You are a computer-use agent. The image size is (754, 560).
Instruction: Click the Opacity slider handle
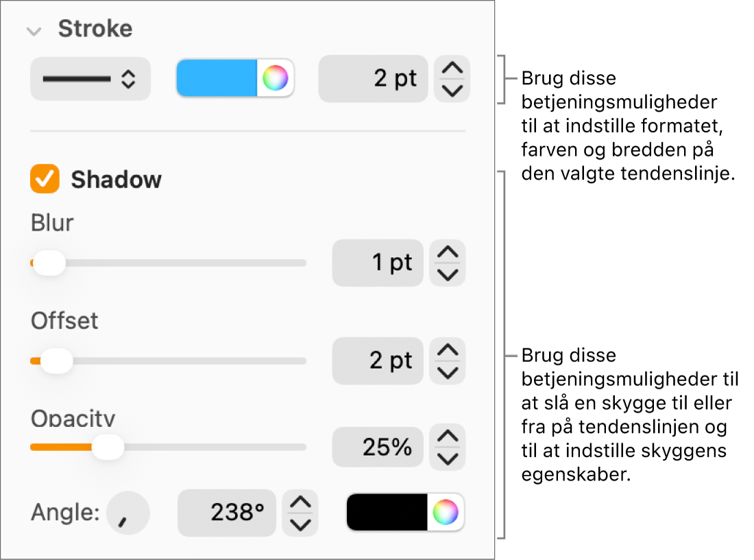click(x=108, y=448)
